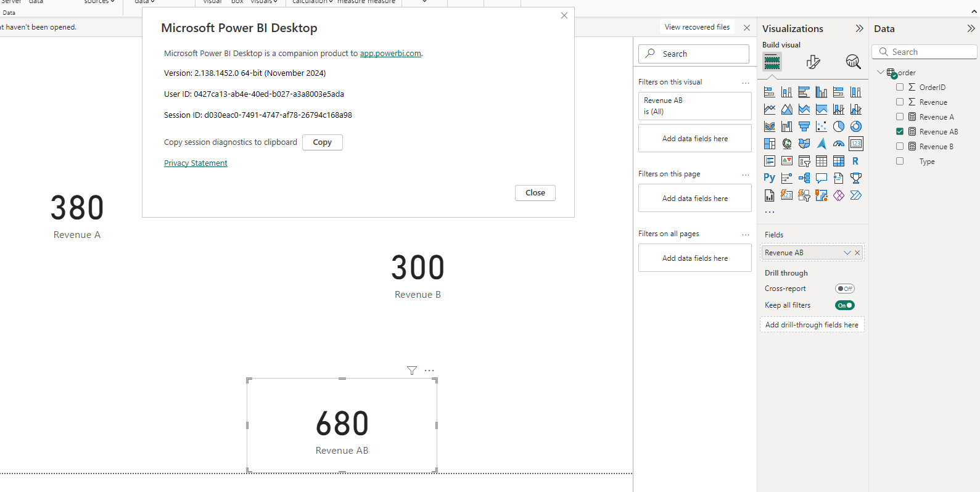Viewport: 980px width, 492px height.
Task: Choose the slicer visual icon
Action: [x=804, y=161]
